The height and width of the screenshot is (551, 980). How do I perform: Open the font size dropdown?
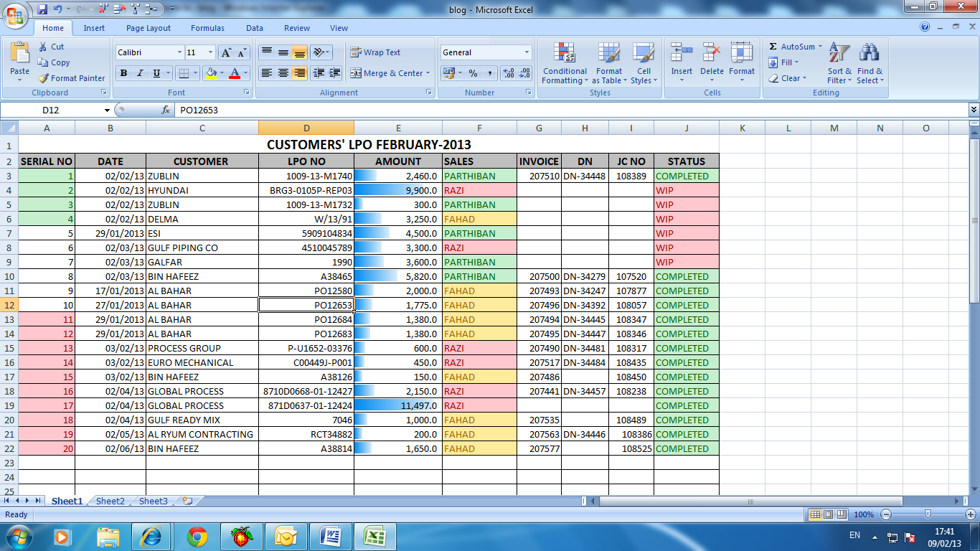tap(210, 52)
